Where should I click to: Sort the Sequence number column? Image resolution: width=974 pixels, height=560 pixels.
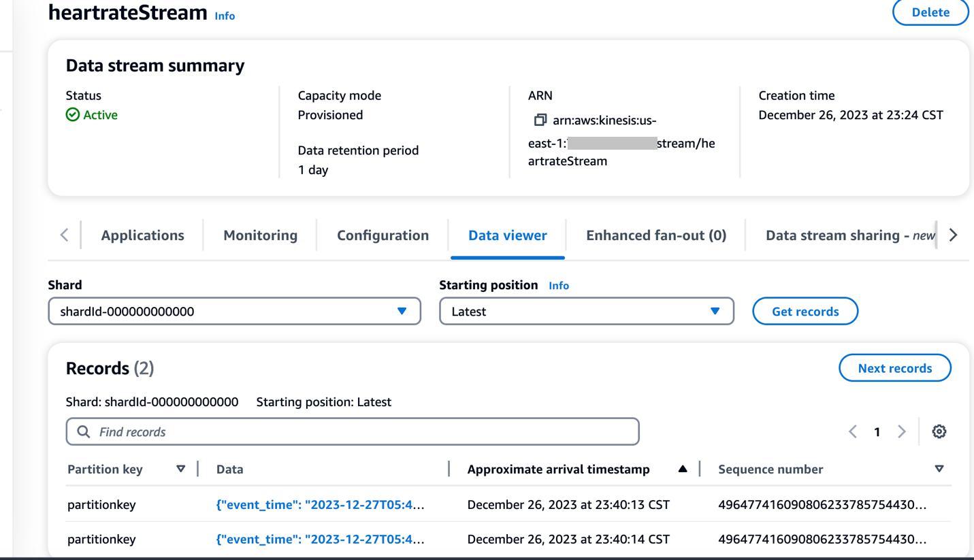pyautogui.click(x=939, y=469)
